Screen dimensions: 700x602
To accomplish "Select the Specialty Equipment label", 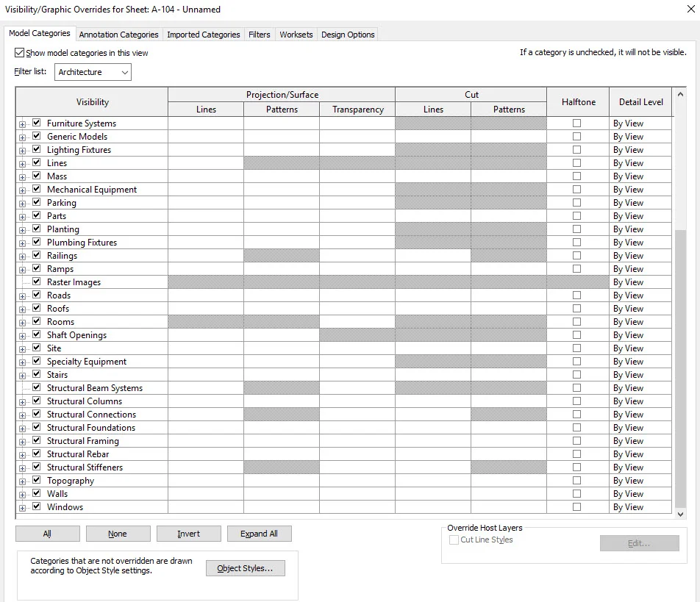I will (87, 362).
